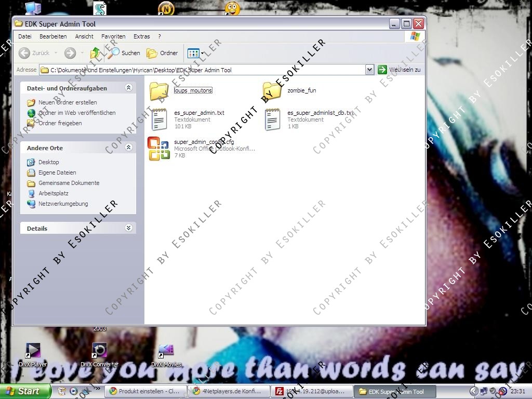Click the Windows Start button

pos(25,391)
